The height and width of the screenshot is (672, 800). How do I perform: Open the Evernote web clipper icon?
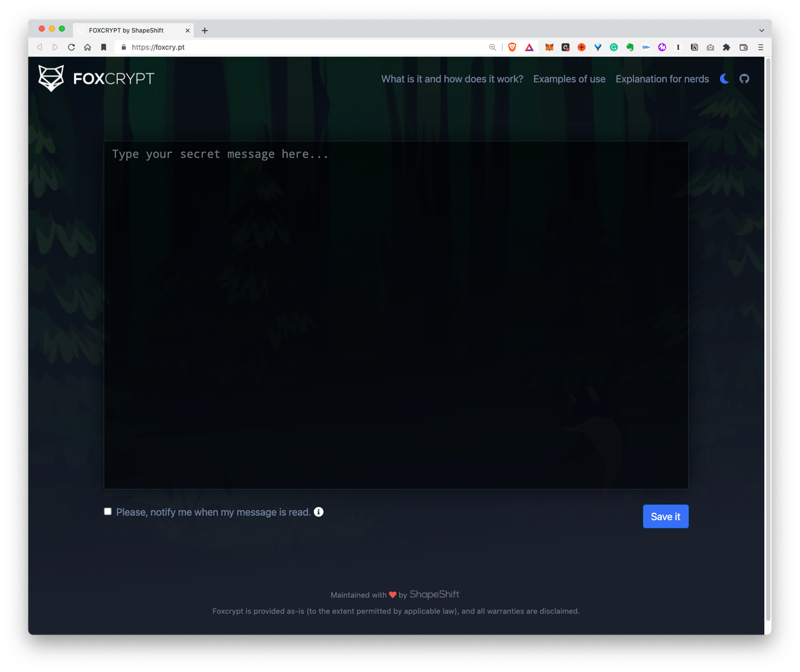tap(629, 47)
